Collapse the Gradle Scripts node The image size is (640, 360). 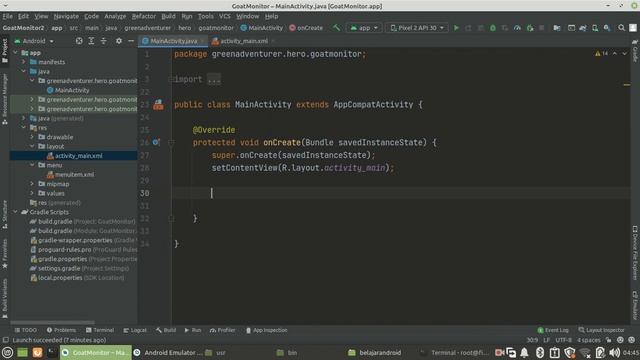16,212
